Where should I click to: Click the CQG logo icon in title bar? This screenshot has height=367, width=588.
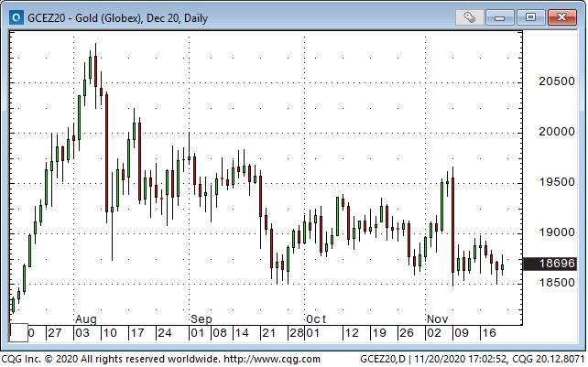pos(16,17)
